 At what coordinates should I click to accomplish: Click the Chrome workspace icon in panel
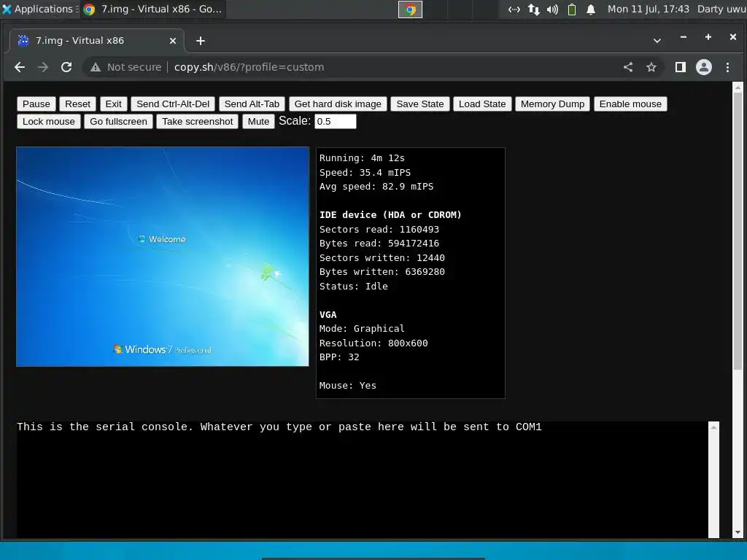[x=410, y=9]
